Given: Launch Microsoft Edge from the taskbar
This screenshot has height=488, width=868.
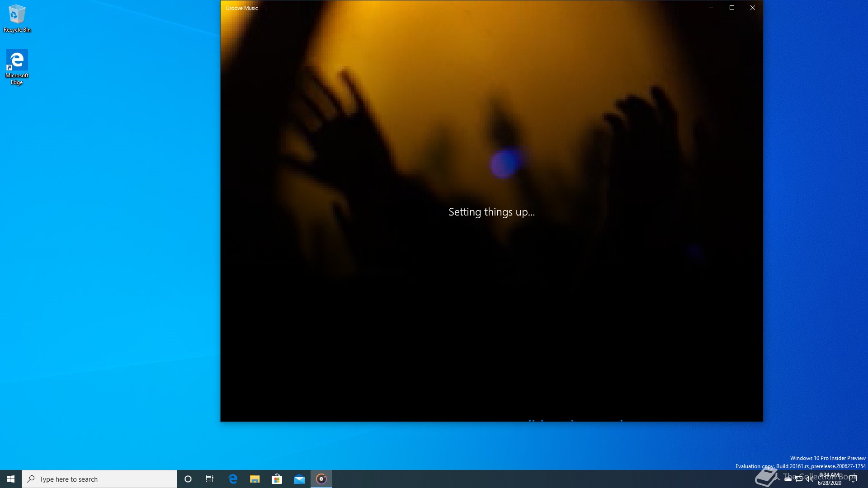Looking at the screenshot, I should click(x=233, y=479).
